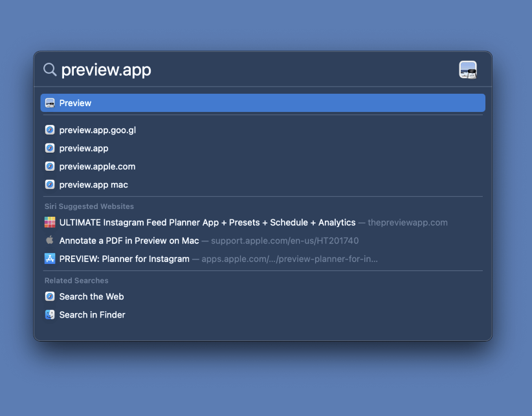Image resolution: width=532 pixels, height=416 pixels.
Task: Click the magnifying glass search icon
Action: point(50,69)
